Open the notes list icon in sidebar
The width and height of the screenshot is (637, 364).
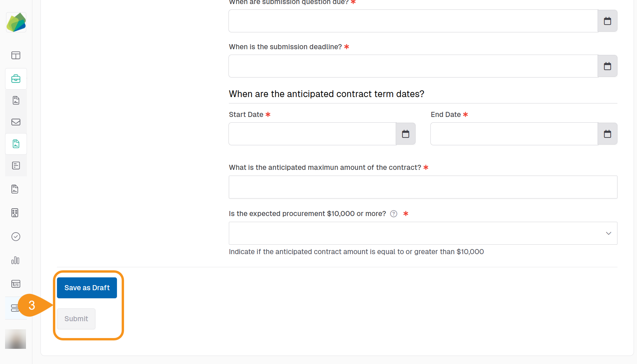pyautogui.click(x=16, y=165)
